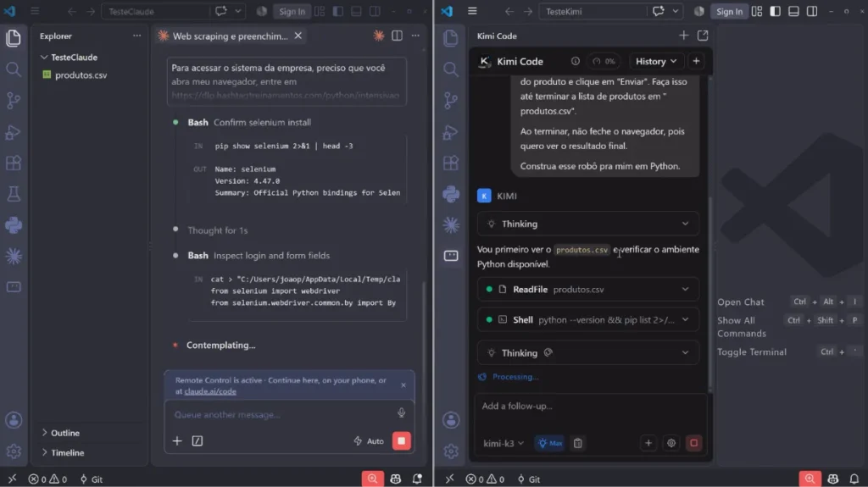Toggle bottom panel in the left window title bar
This screenshot has width=868, height=487.
coord(356,11)
